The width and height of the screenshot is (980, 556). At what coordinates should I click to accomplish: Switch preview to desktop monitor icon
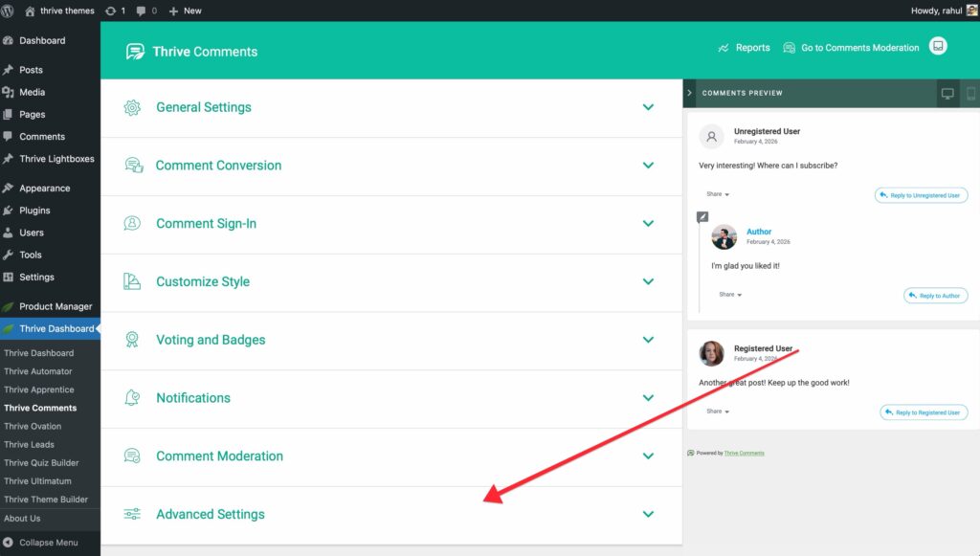point(947,93)
